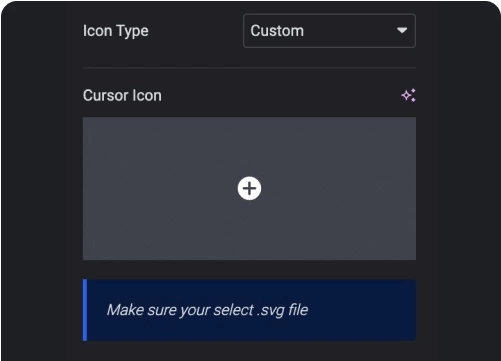Image resolution: width=501 pixels, height=361 pixels.
Task: Click the purple AI sparkle icon
Action: [408, 95]
